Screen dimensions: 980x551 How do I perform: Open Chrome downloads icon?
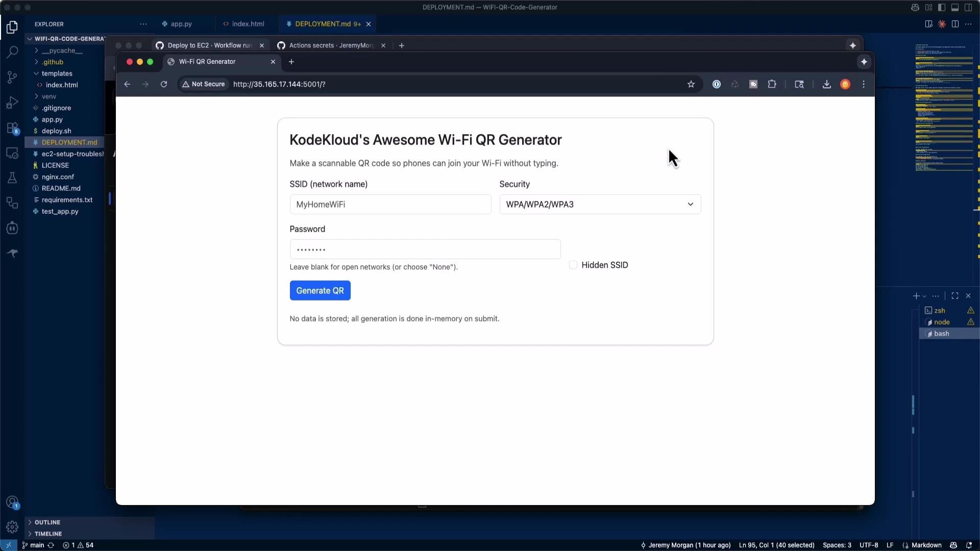coord(827,84)
